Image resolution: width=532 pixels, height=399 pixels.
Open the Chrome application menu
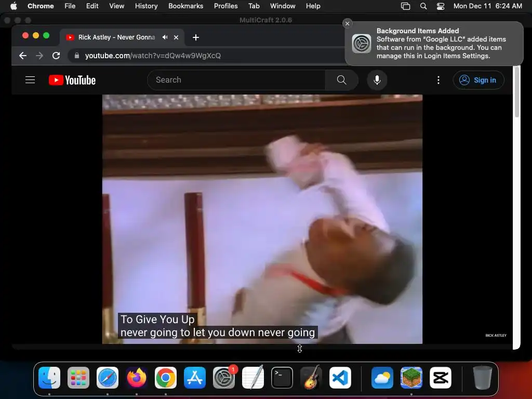click(41, 6)
